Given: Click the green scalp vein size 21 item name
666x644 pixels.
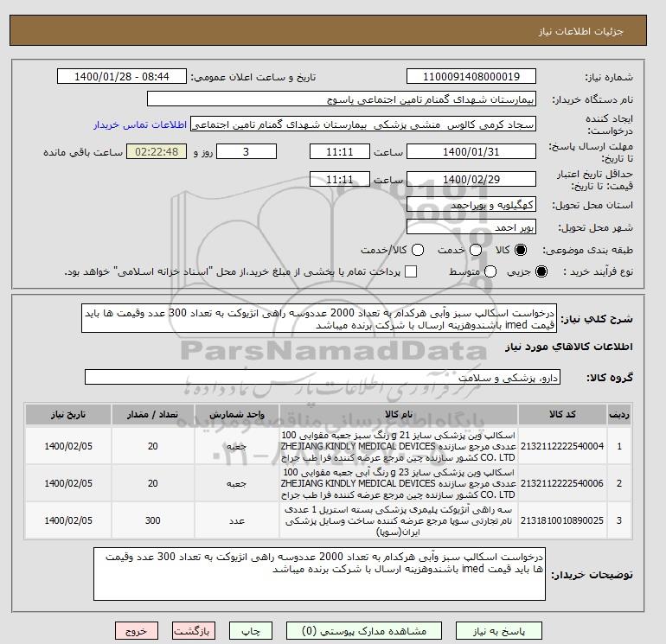Looking at the screenshot, I should [399, 446].
